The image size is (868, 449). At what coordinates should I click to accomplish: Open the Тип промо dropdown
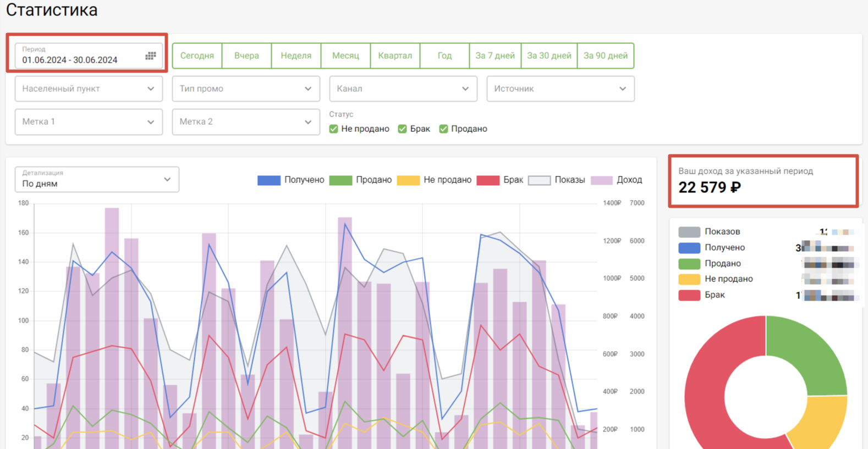(246, 88)
